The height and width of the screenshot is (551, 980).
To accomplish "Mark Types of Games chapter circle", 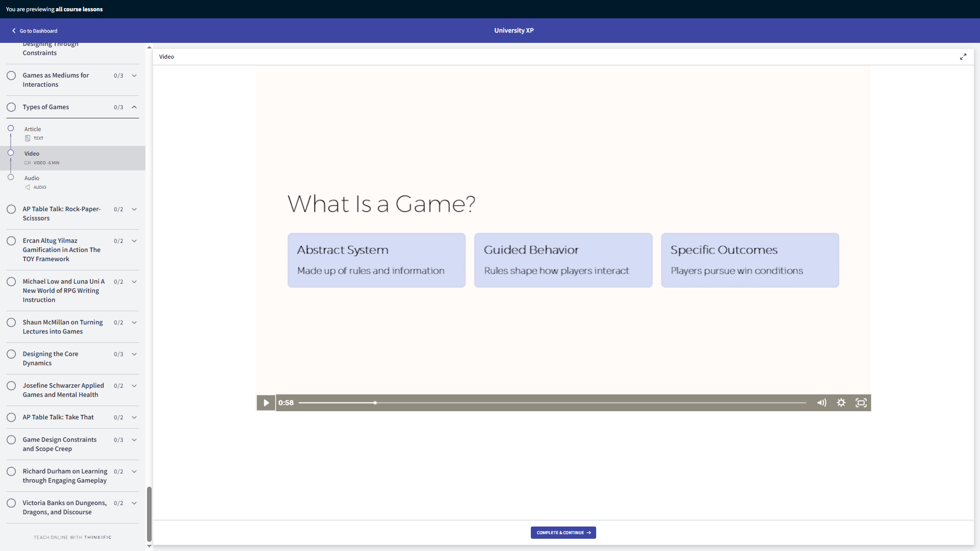I will click(x=11, y=107).
